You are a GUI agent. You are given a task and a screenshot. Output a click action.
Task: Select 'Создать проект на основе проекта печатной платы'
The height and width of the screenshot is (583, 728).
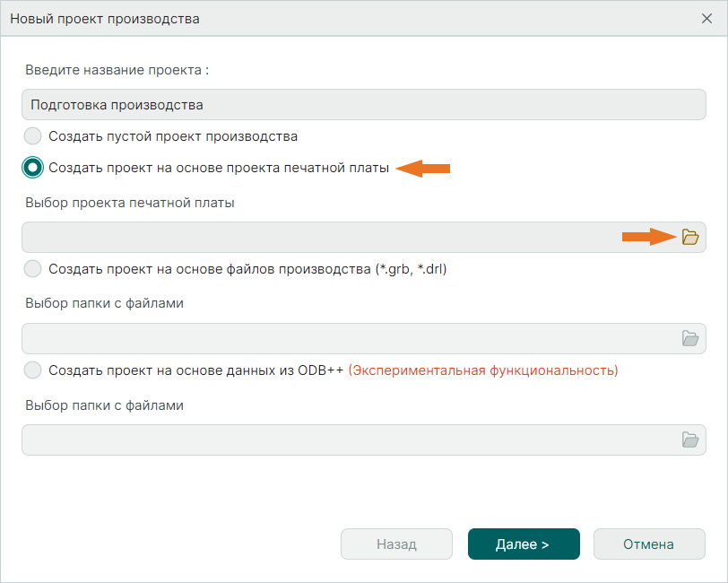tap(32, 168)
